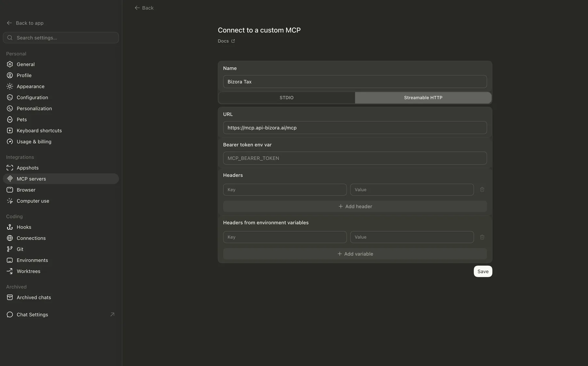Select the Streamable HTTP transport option
The height and width of the screenshot is (366, 588).
pos(423,98)
